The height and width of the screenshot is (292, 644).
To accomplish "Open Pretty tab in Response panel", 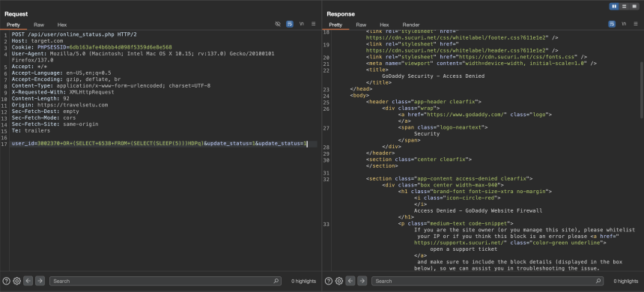I will [x=335, y=25].
